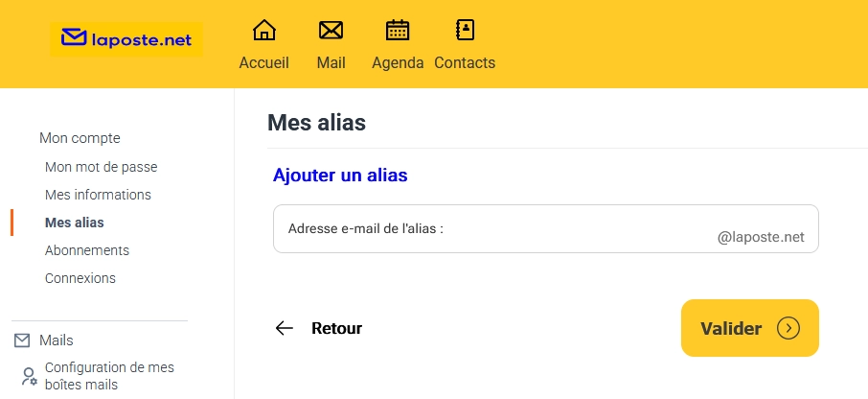
Task: Click the Retour link text
Action: coord(336,328)
